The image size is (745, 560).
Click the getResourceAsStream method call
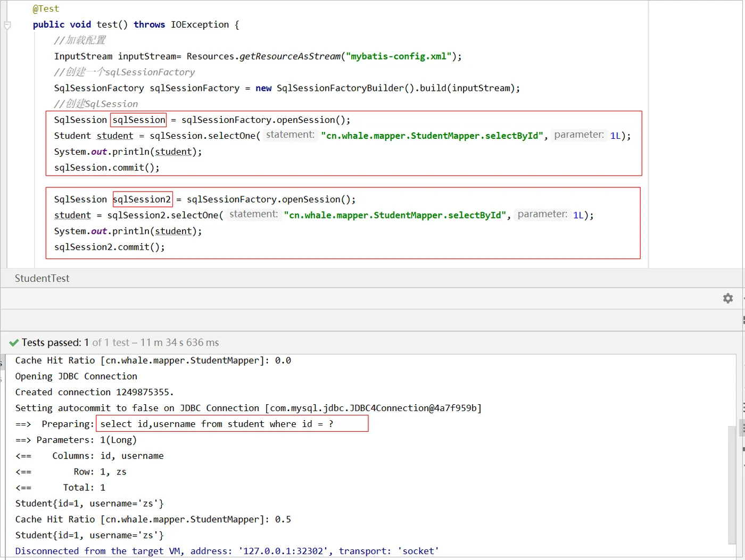290,56
